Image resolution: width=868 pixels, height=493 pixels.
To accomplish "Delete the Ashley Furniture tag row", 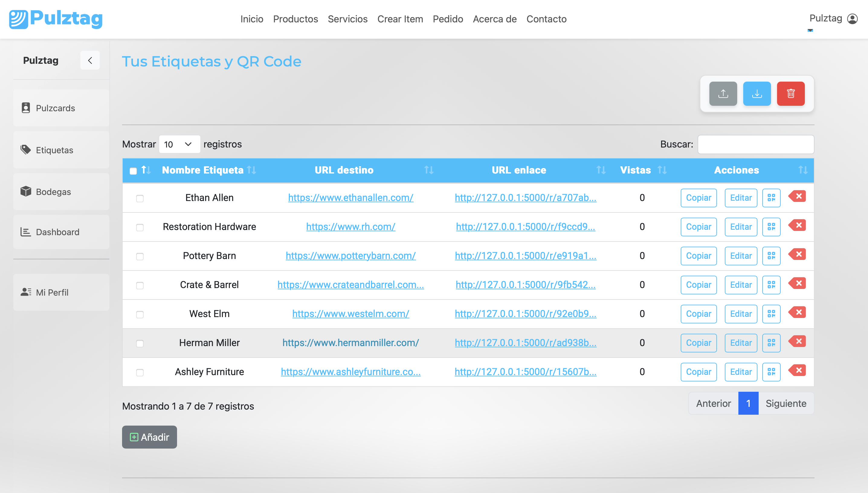I will [797, 370].
